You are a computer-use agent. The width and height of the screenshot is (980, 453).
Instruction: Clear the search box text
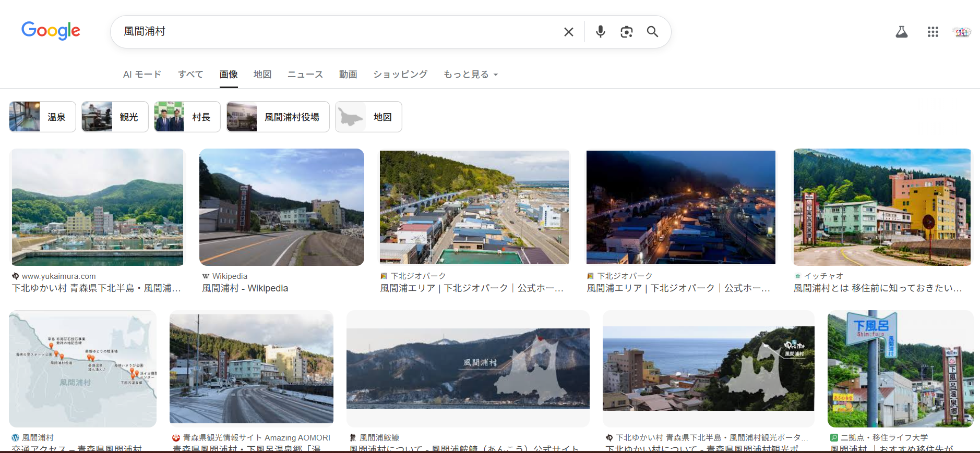(568, 32)
